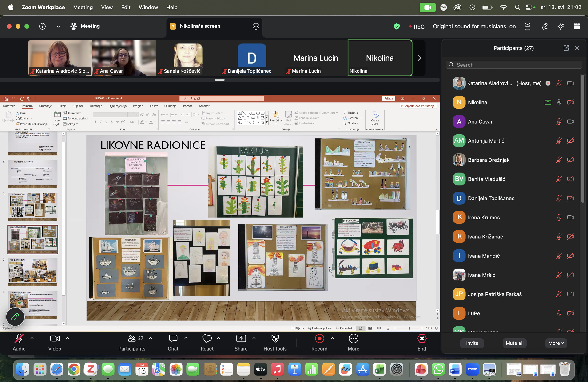Viewport: 588px width, 382px height.
Task: Toggle Audio mute in the Zoom toolbar
Action: click(19, 343)
